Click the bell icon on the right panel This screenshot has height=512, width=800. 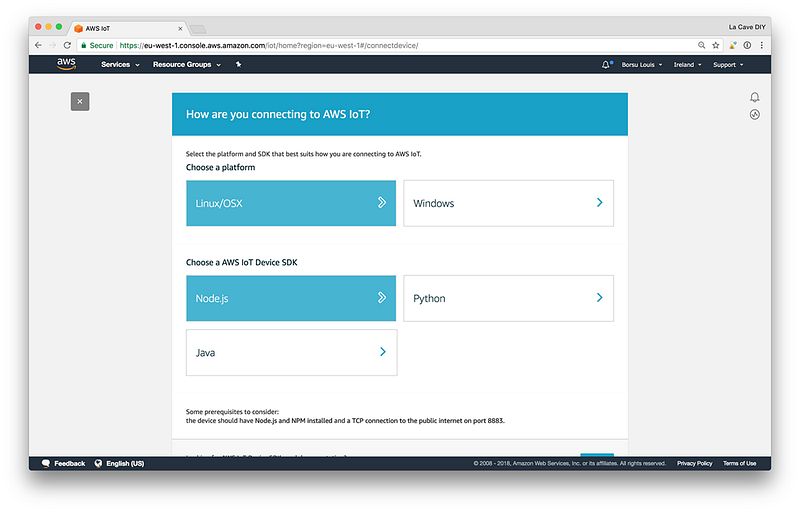coord(755,97)
